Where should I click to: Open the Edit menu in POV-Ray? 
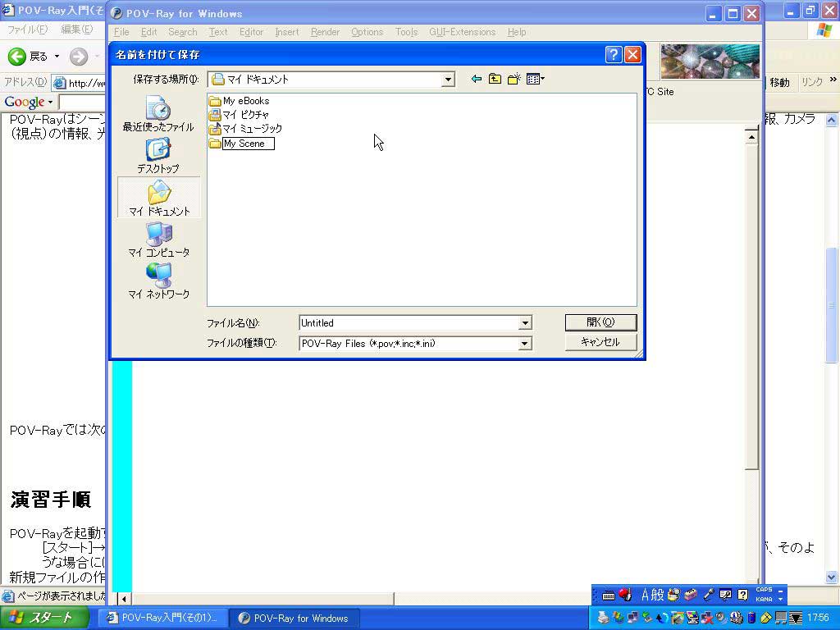coord(149,32)
